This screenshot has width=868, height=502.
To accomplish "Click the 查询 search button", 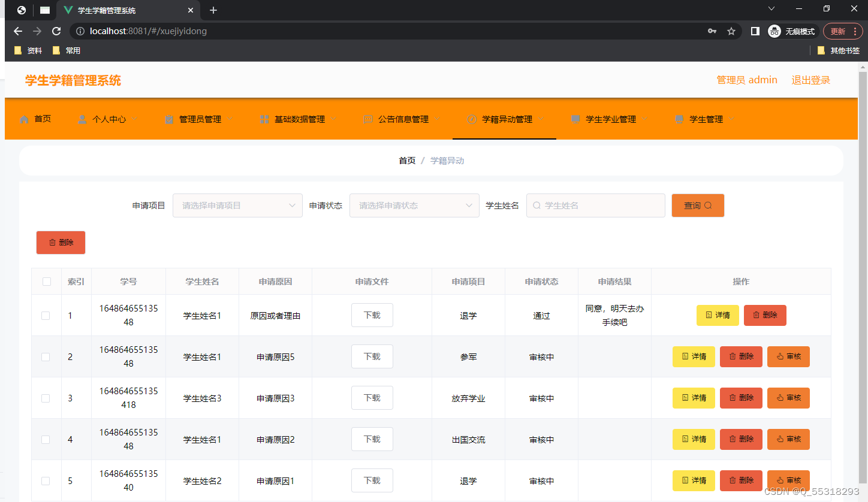I will click(698, 205).
